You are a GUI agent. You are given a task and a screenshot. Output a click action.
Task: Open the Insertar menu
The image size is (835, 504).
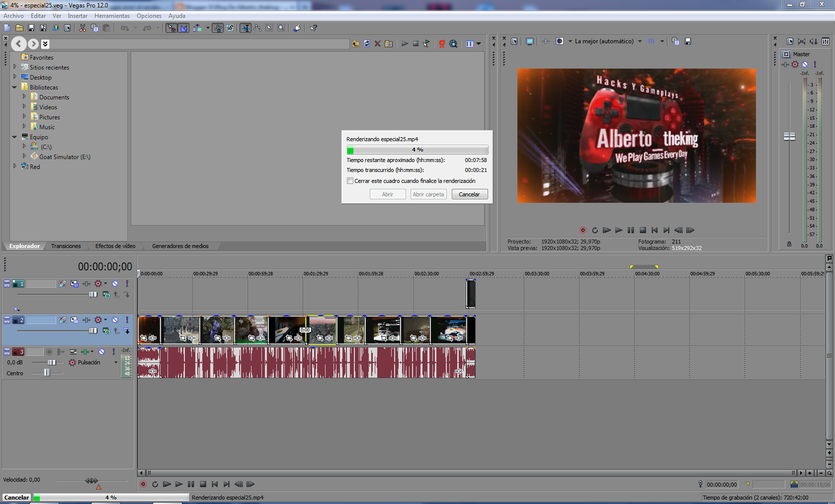pyautogui.click(x=78, y=16)
